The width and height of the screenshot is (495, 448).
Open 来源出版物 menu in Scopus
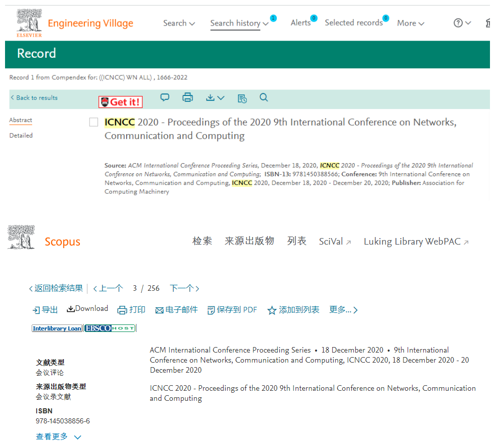click(x=249, y=241)
